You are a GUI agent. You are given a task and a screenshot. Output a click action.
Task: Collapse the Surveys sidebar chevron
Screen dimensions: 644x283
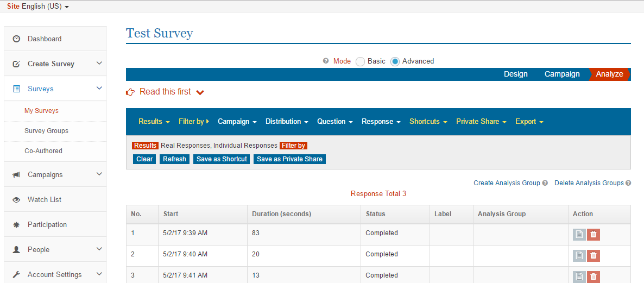(x=99, y=89)
